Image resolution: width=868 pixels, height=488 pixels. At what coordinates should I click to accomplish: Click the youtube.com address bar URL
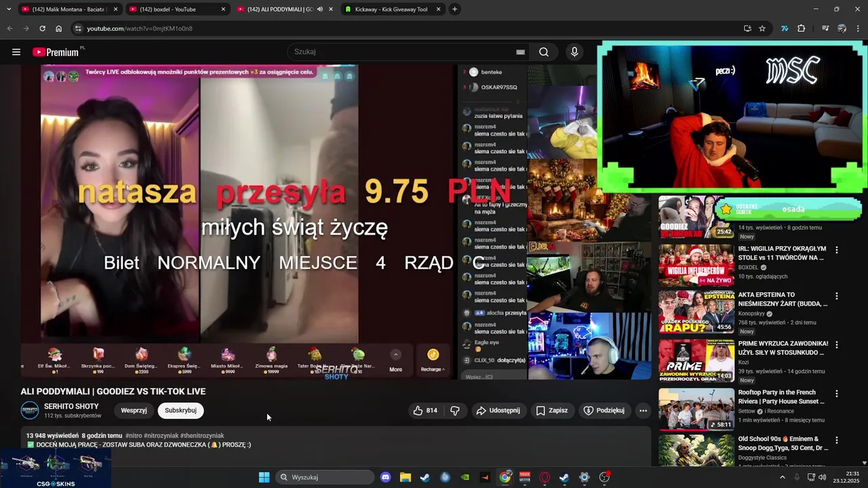click(140, 28)
